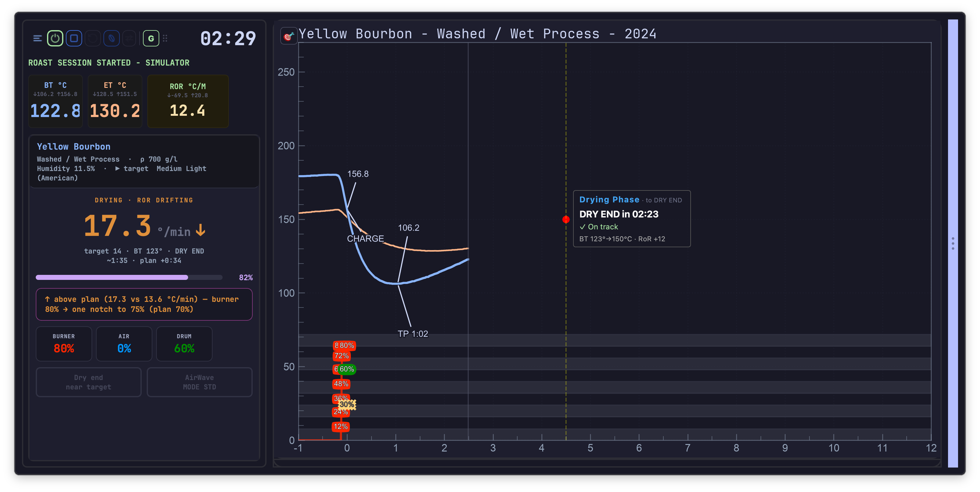Click the 72% burner event tag
This screenshot has width=980, height=492.
coord(341,356)
